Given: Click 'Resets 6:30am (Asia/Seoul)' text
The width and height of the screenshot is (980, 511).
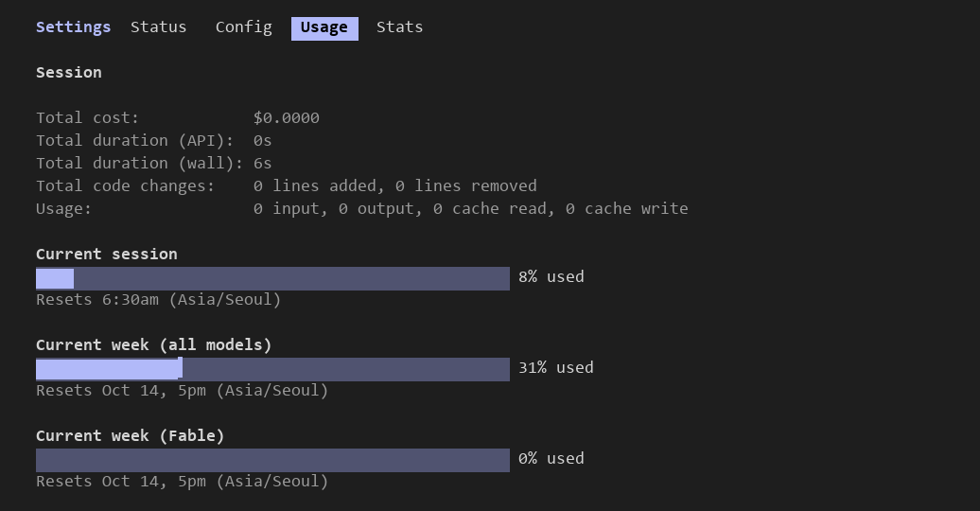Looking at the screenshot, I should 158,300.
